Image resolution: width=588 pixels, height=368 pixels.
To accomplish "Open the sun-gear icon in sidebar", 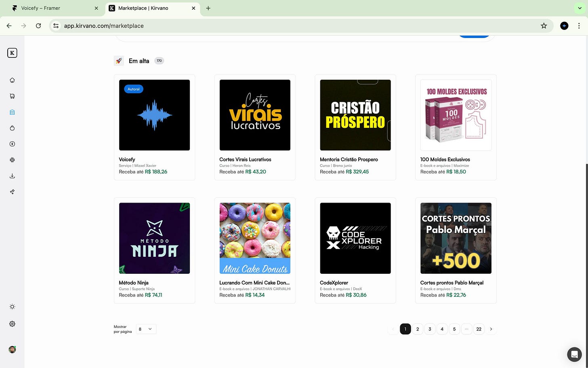I will click(12, 160).
